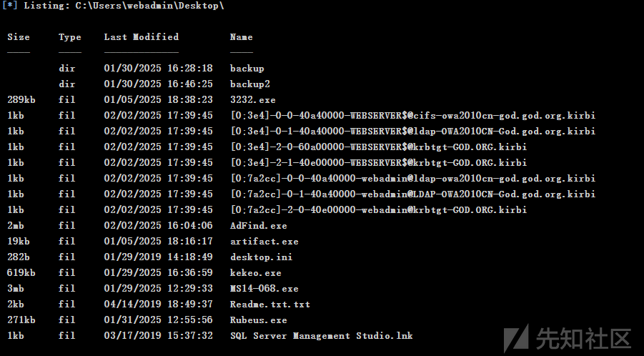
Task: Click the Rubeus.exe file name
Action: (x=258, y=320)
